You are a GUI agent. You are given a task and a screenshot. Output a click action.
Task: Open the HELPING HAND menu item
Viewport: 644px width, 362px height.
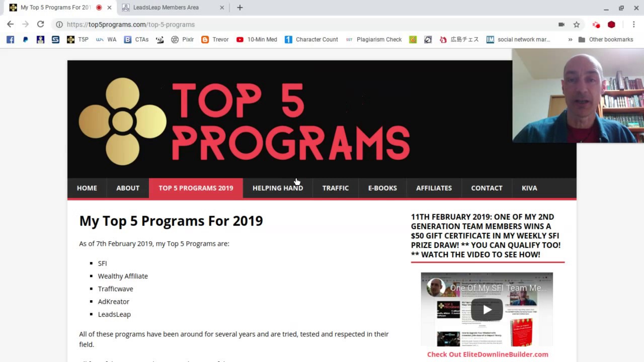278,188
